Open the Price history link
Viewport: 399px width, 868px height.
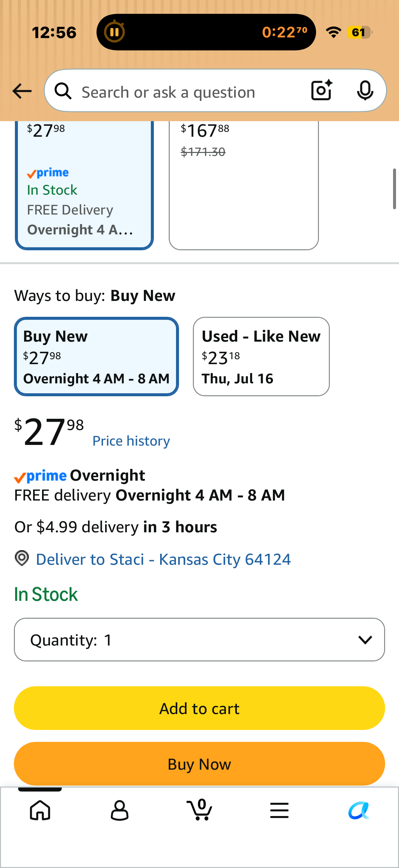click(x=131, y=441)
